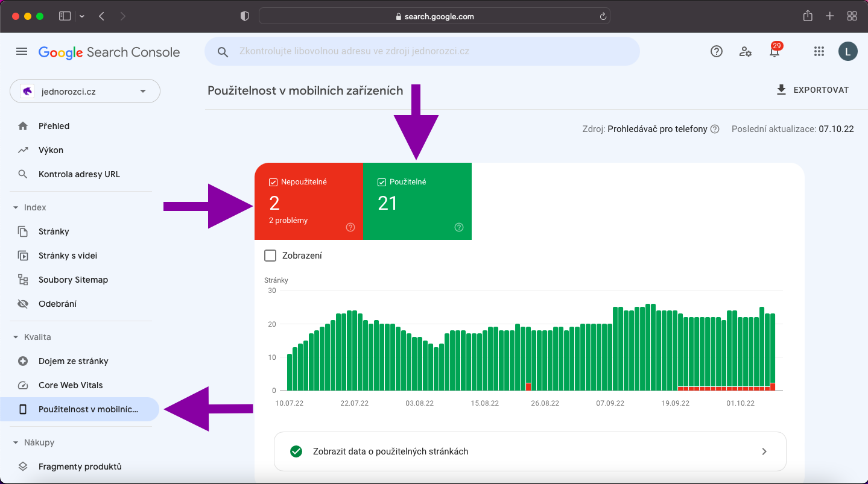The height and width of the screenshot is (484, 868).
Task: Click the trend icon next to Výkon
Action: tap(23, 150)
